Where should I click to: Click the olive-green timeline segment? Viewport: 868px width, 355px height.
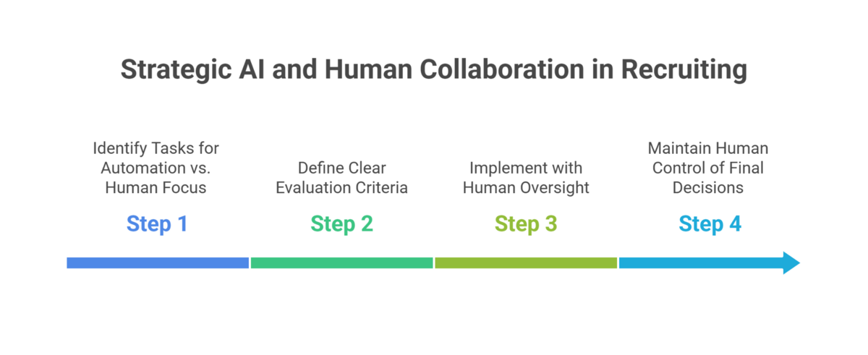pos(526,263)
